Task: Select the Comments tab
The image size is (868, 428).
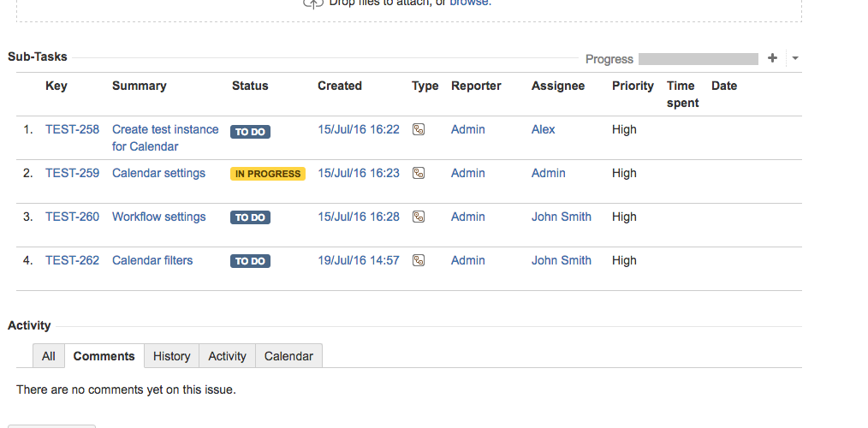Action: 104,356
